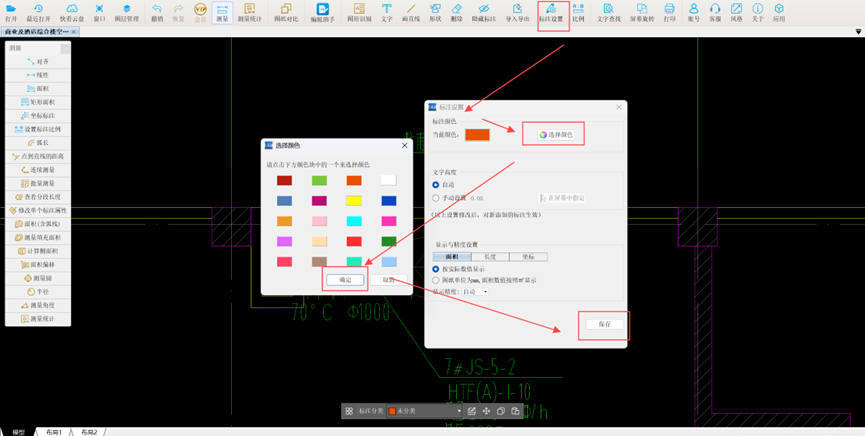Choose 按实际数值显示 radio option
The width and height of the screenshot is (865, 436).
(436, 269)
